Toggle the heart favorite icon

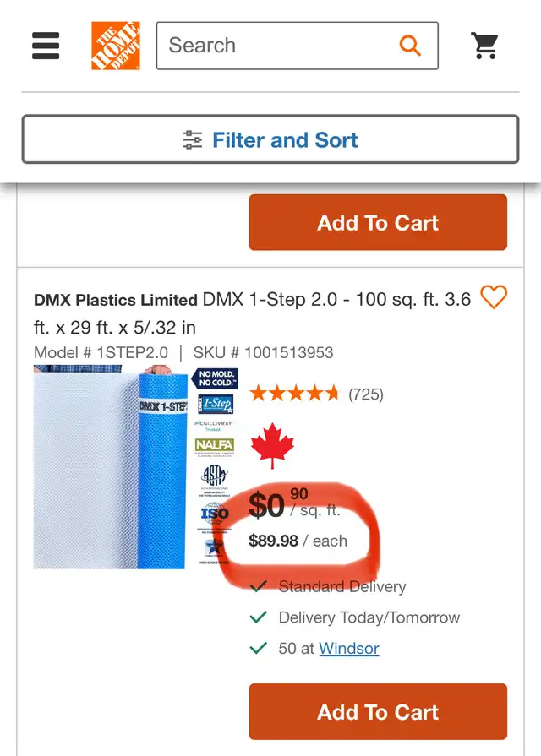click(494, 297)
